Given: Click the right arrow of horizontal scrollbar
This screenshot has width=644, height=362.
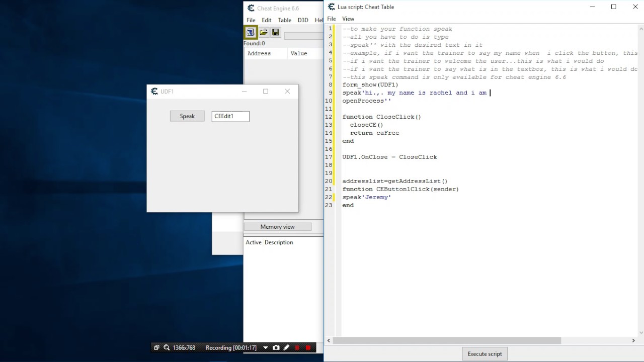Looking at the screenshot, I should click(x=633, y=340).
